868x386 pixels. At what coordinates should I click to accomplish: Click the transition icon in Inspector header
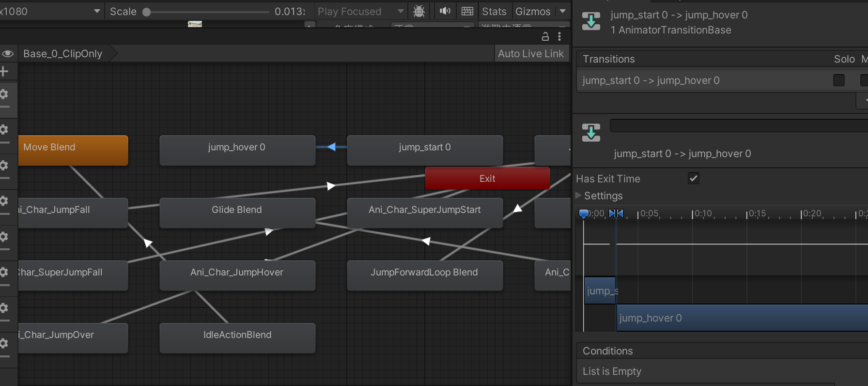pos(591,21)
